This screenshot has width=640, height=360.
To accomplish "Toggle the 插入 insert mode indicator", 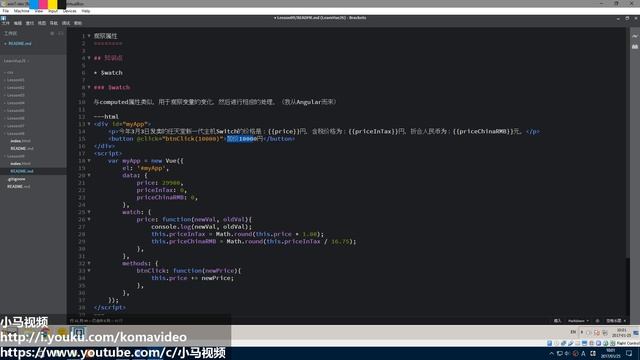I will click(x=558, y=321).
